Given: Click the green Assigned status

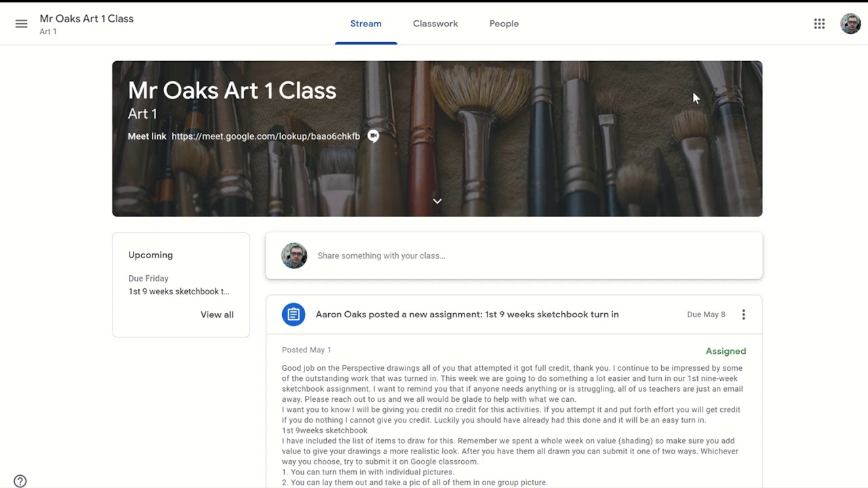Looking at the screenshot, I should 726,351.
